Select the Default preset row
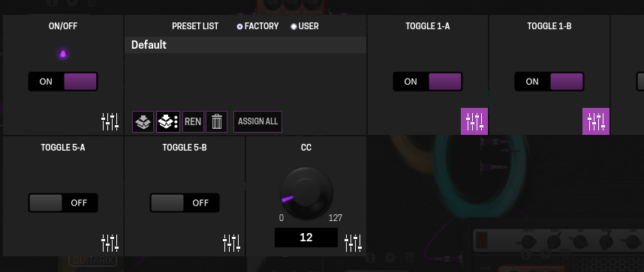Screen dimensions: 644x272 click(245, 45)
